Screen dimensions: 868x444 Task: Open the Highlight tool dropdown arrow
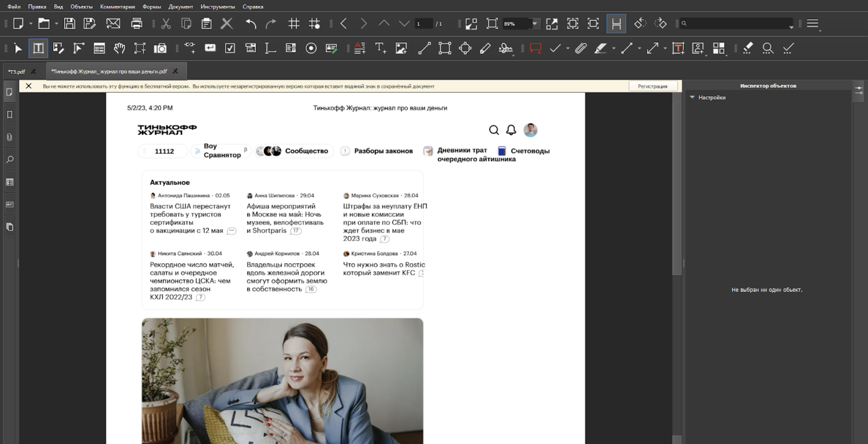pos(614,48)
